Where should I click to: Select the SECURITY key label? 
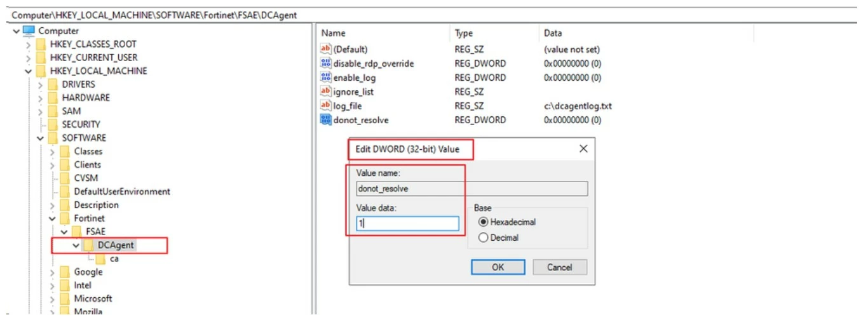coord(81,124)
